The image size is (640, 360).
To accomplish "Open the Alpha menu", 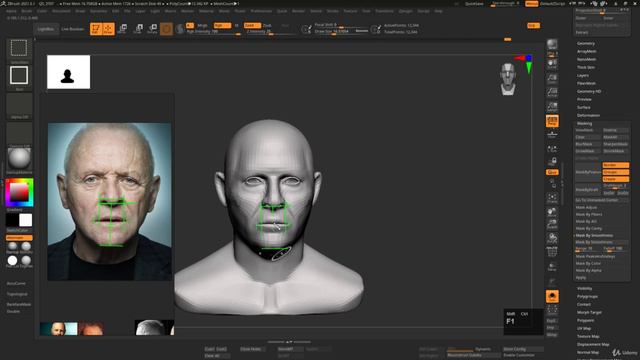I will pos(11,11).
